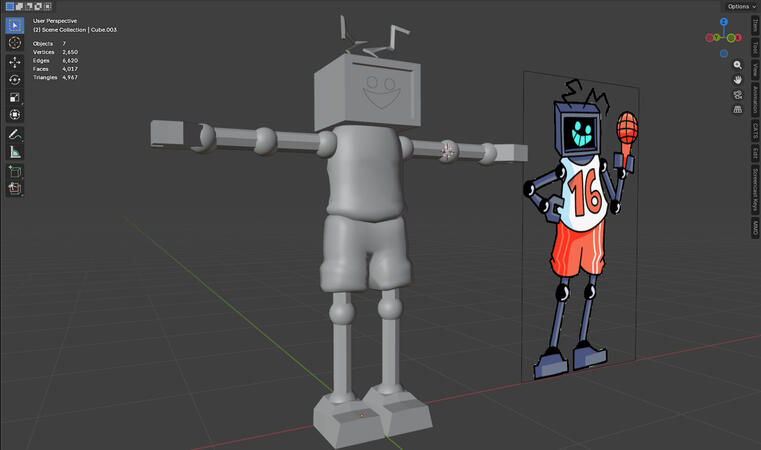
Task: Set selection mode to Subtract
Action: (x=29, y=6)
